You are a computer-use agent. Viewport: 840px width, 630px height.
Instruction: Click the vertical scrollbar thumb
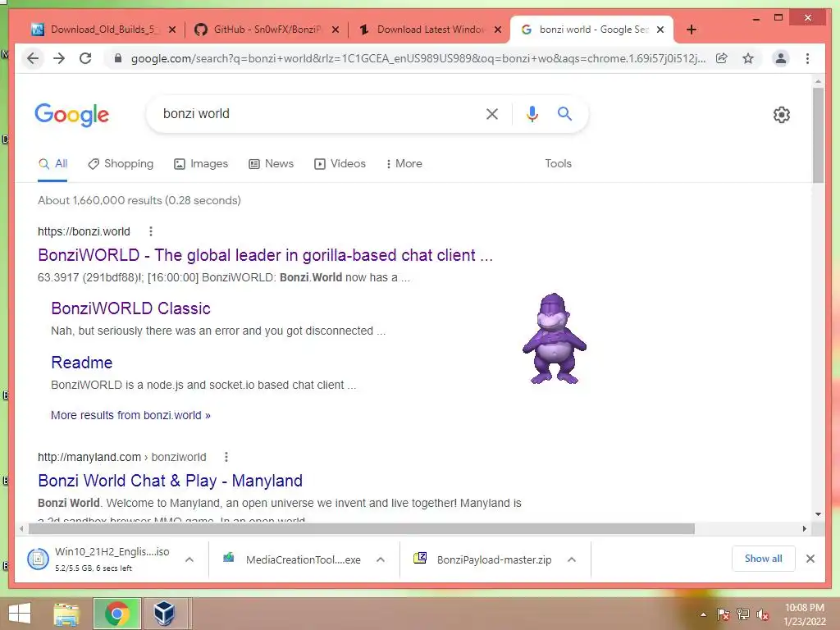(818, 135)
